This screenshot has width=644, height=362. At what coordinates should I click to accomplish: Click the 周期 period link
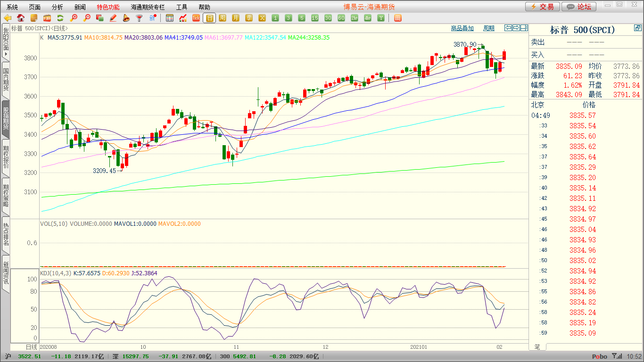coord(489,28)
